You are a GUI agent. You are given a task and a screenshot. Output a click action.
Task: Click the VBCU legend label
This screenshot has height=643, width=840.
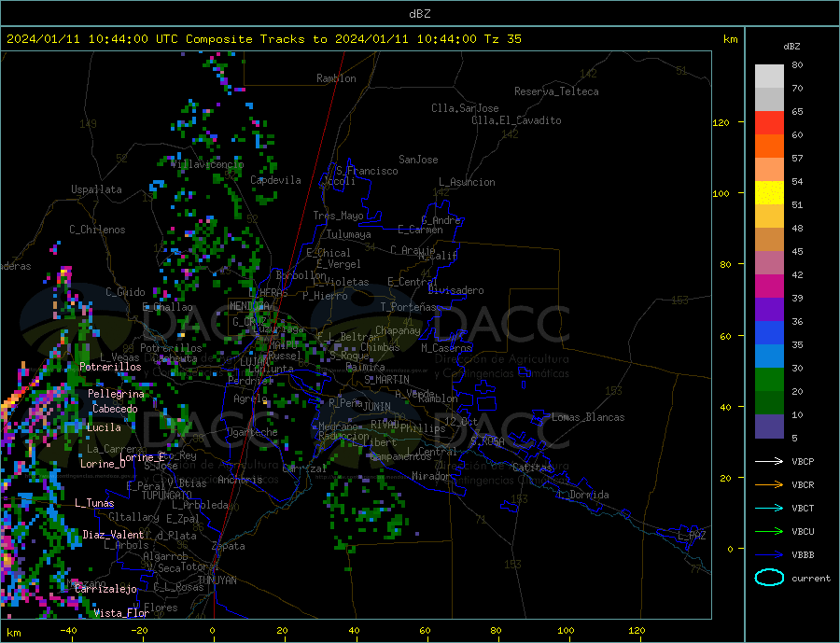[803, 532]
